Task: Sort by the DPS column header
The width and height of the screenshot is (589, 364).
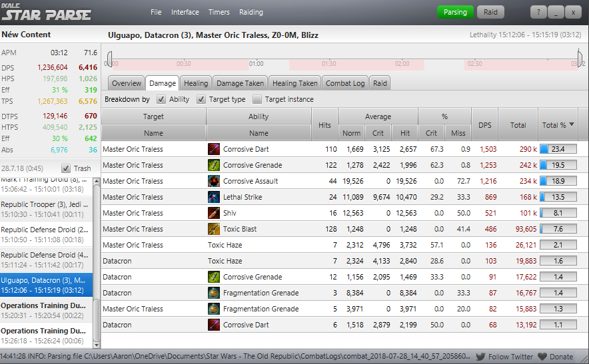Action: [x=484, y=124]
